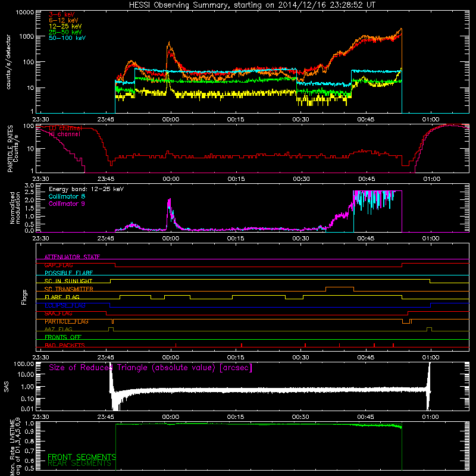Click the 23:45 time label under SAS plot
This screenshot has width=476, height=476.
pos(106,417)
